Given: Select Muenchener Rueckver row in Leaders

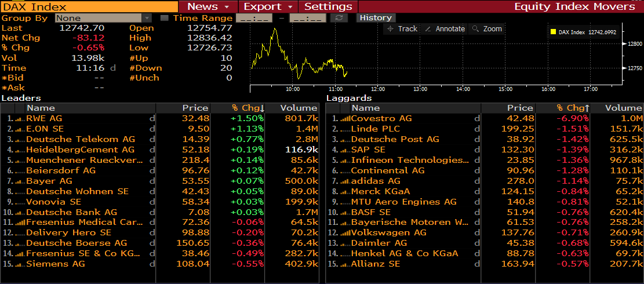Looking at the screenshot, I should pos(160,160).
